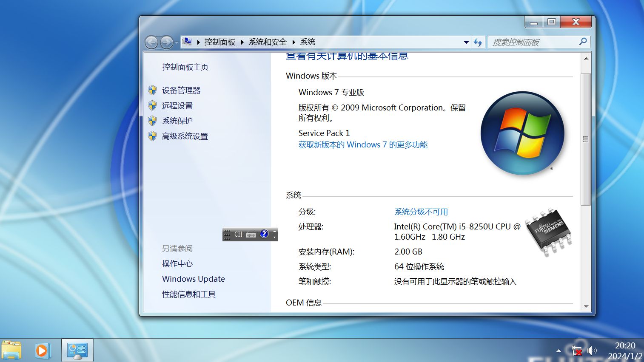Close the System window
Viewport: 644px width, 362px height.
pyautogui.click(x=576, y=22)
